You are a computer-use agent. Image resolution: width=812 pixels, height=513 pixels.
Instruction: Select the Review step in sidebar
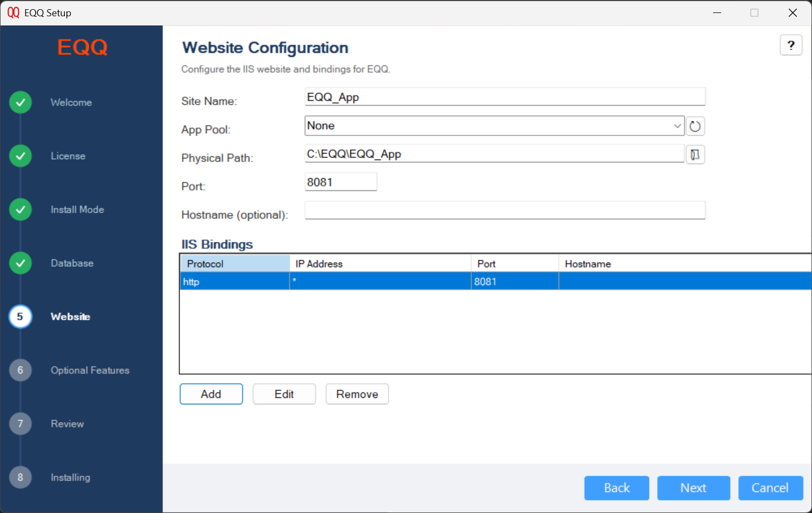click(x=67, y=424)
